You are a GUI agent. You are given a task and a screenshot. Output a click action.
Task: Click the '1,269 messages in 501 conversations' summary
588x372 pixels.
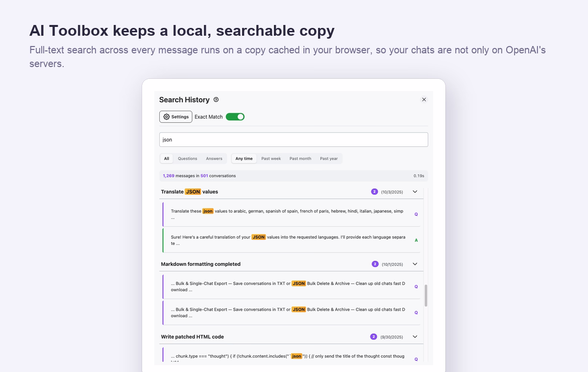pos(199,176)
